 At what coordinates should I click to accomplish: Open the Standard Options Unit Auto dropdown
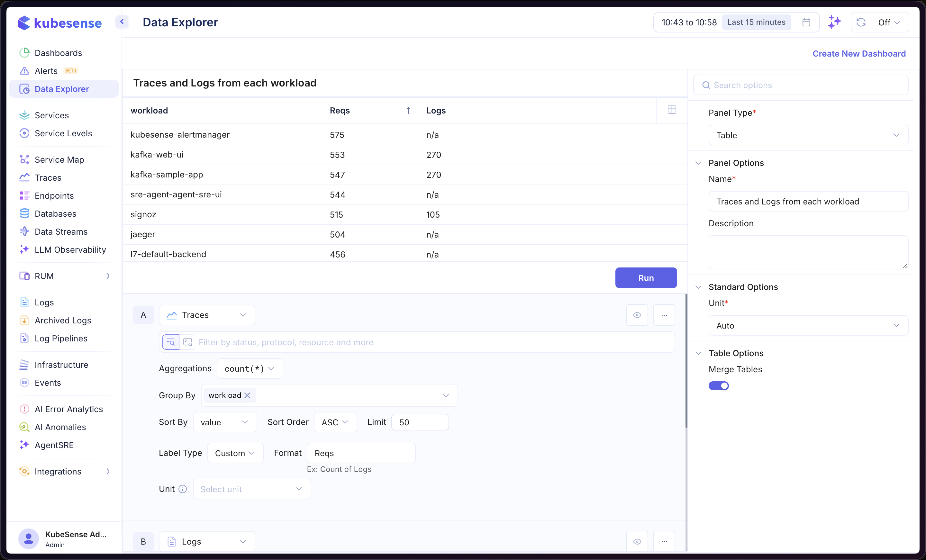(808, 325)
